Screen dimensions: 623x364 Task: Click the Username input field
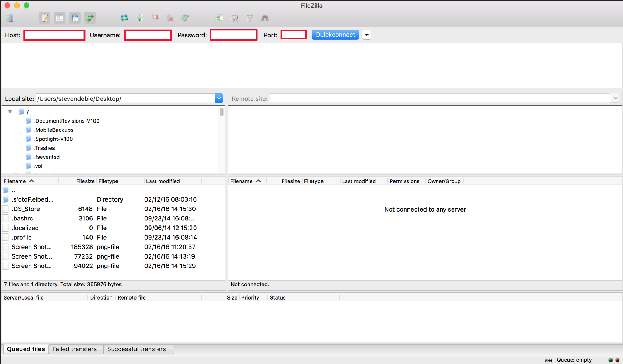click(148, 35)
